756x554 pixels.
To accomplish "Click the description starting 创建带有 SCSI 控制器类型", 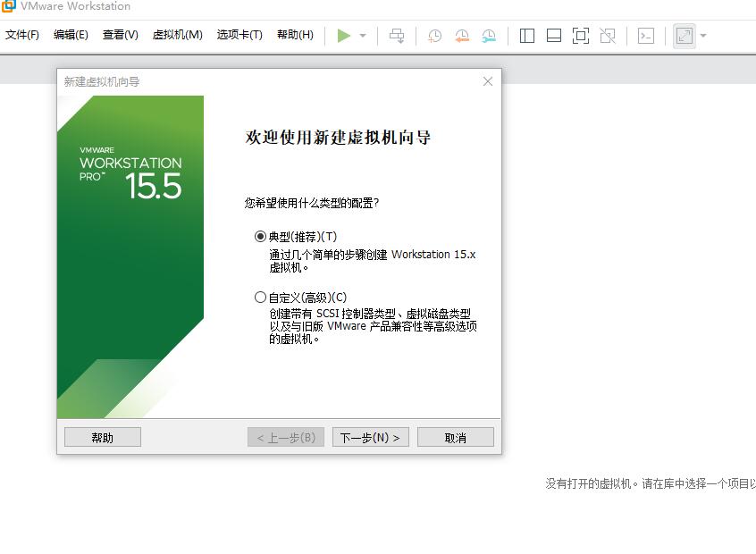I will pyautogui.click(x=374, y=326).
